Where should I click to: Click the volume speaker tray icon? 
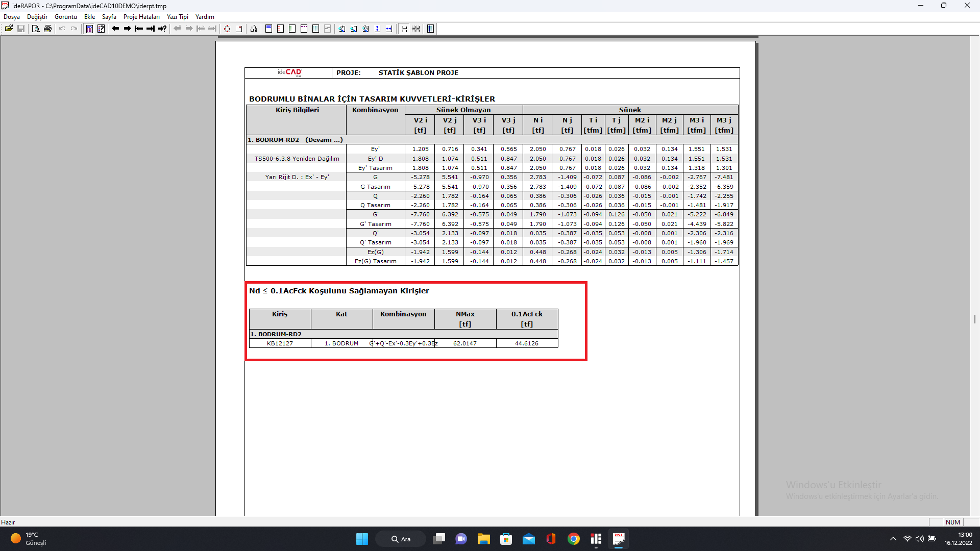(x=919, y=539)
